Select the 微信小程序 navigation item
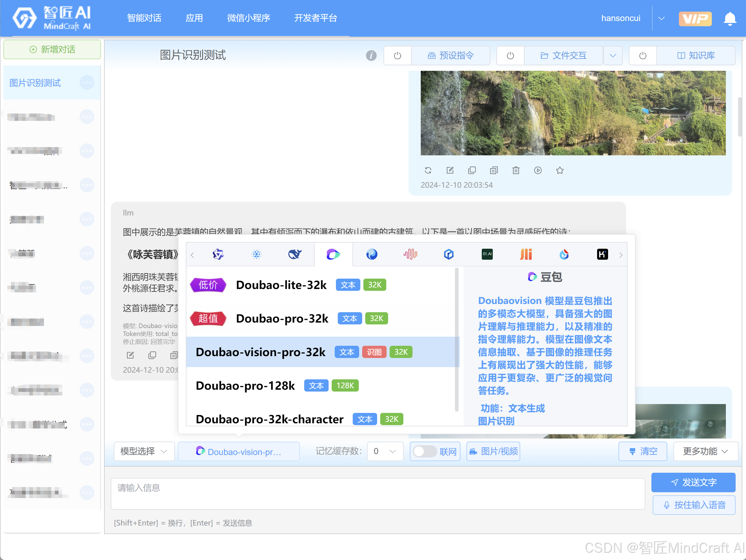Screen dimensions: 746x560 point(249,18)
